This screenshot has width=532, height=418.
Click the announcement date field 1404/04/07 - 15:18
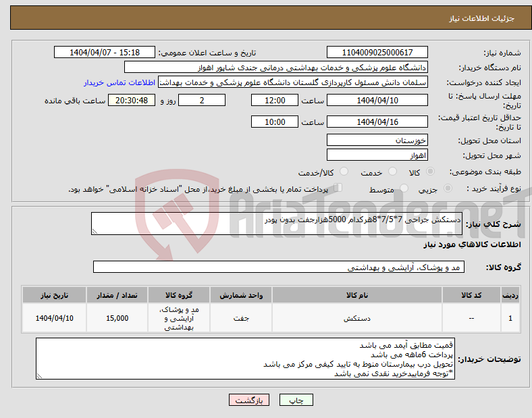point(105,52)
